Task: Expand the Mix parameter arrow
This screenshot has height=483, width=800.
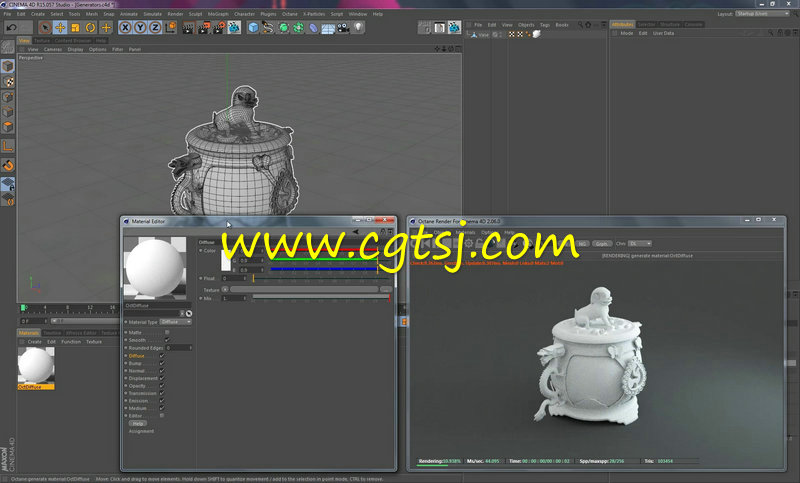Action: (x=201, y=298)
